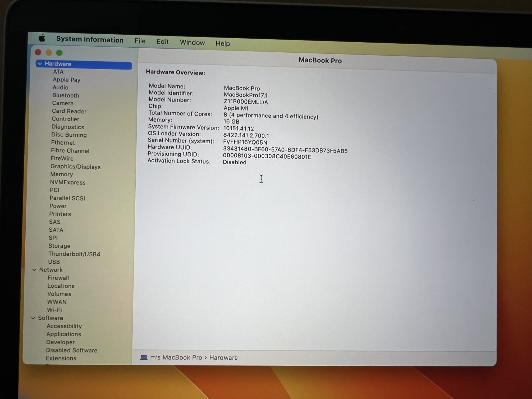Screen dimensions: 532x399
Task: Click the Provisioning UDID value
Action: (x=267, y=156)
